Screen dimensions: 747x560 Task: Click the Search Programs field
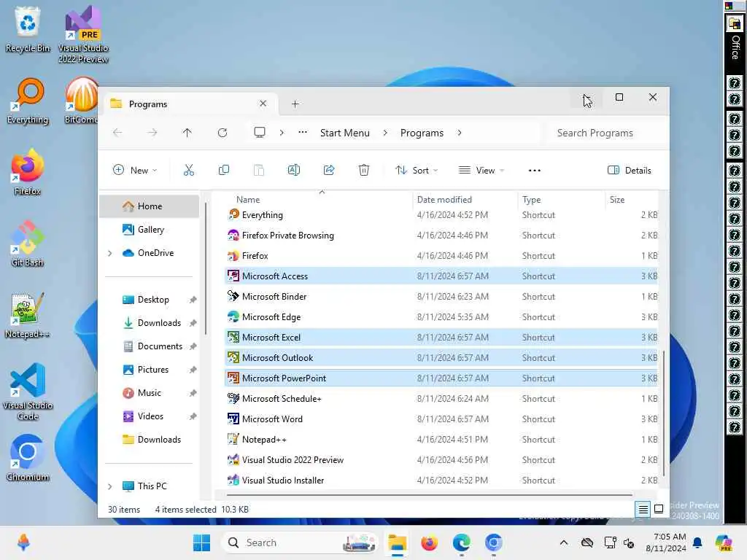606,133
